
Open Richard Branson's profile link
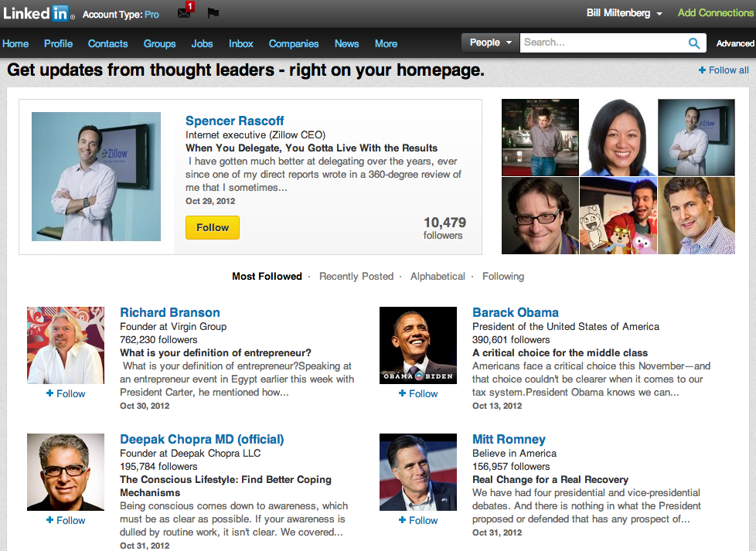coord(170,312)
